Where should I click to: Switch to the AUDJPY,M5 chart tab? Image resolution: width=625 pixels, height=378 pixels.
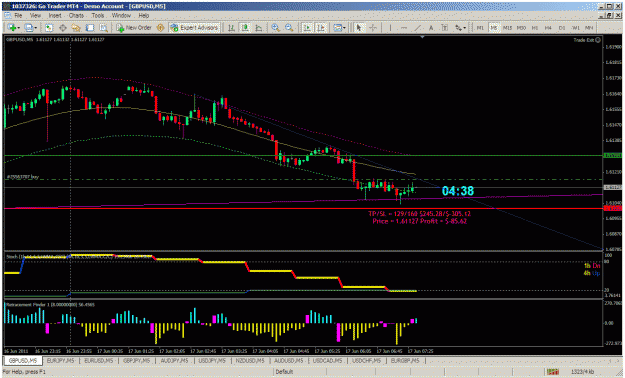(x=174, y=360)
